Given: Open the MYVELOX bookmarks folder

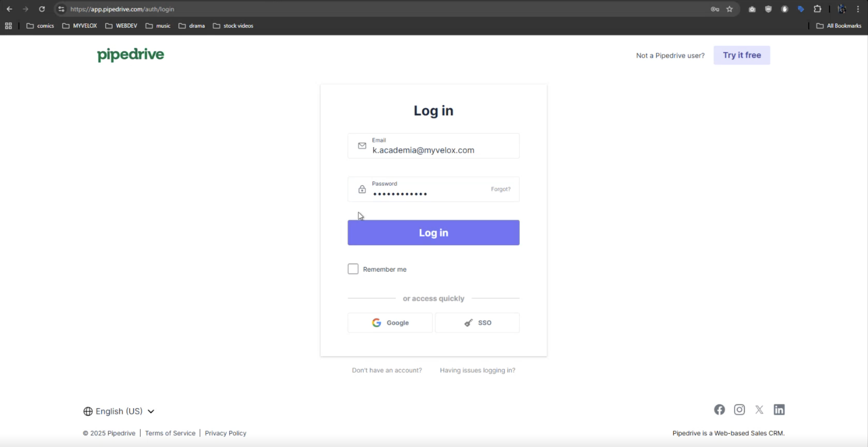Looking at the screenshot, I should [x=80, y=26].
